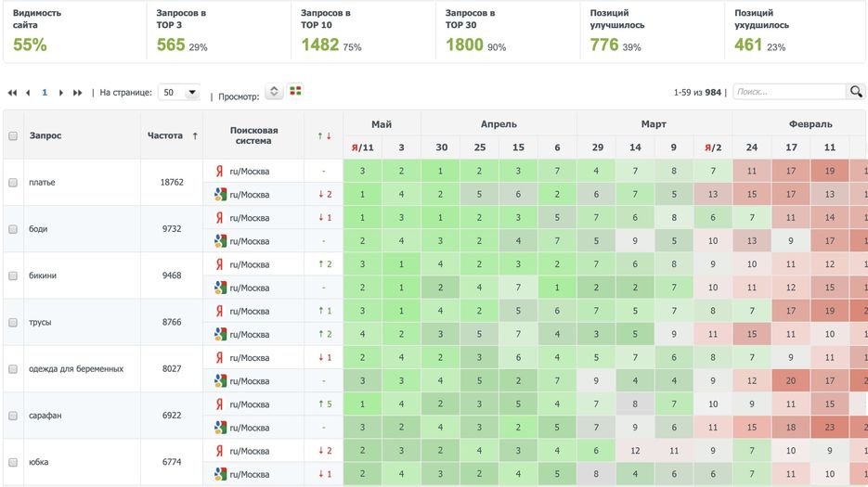The height and width of the screenshot is (487, 868).
Task: Switch to colored grid view icon
Action: (296, 91)
